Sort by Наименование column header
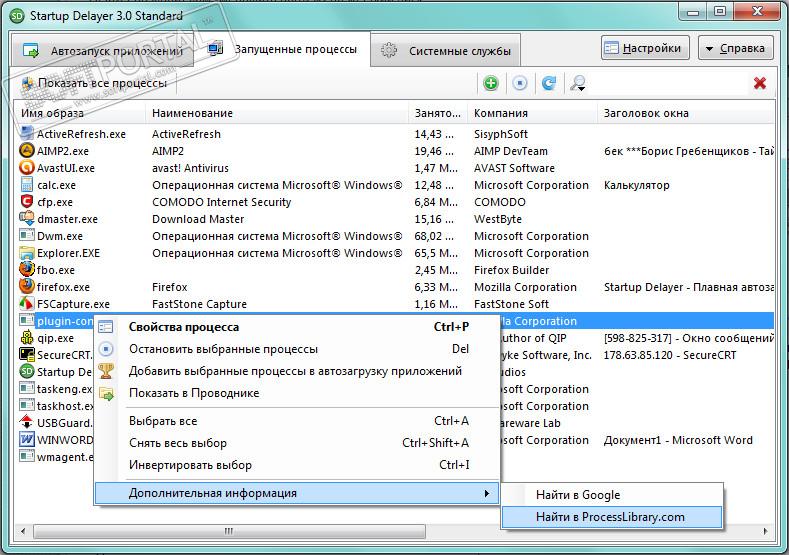This screenshot has height=555, width=789. pyautogui.click(x=277, y=113)
